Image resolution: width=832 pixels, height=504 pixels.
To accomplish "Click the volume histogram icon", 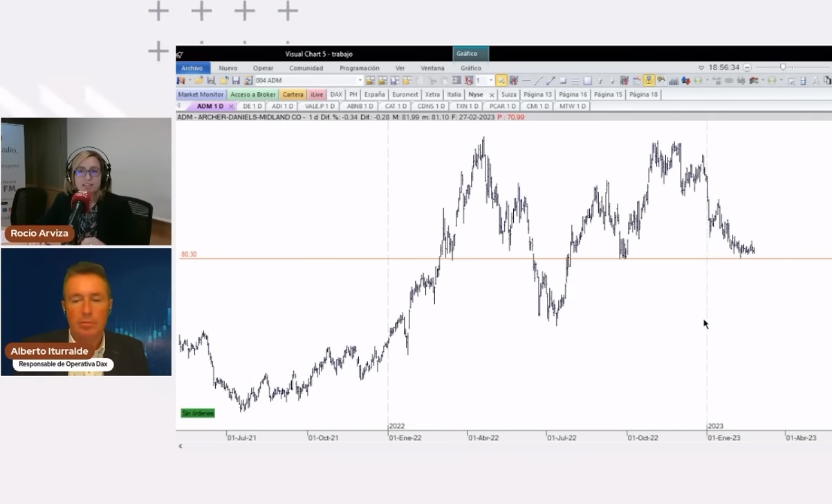I will pos(674,80).
